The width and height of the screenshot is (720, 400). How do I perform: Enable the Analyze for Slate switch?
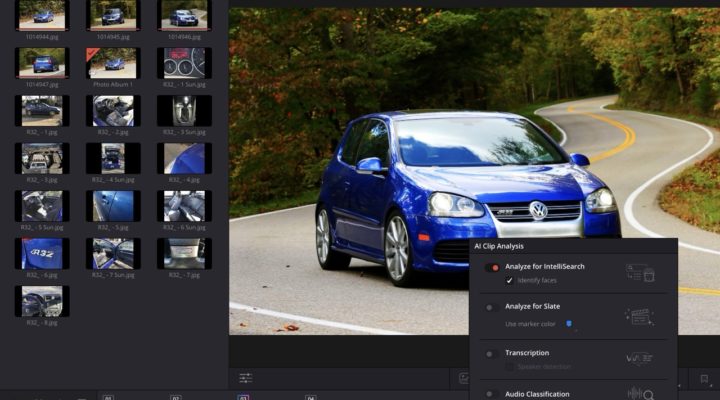tap(492, 307)
